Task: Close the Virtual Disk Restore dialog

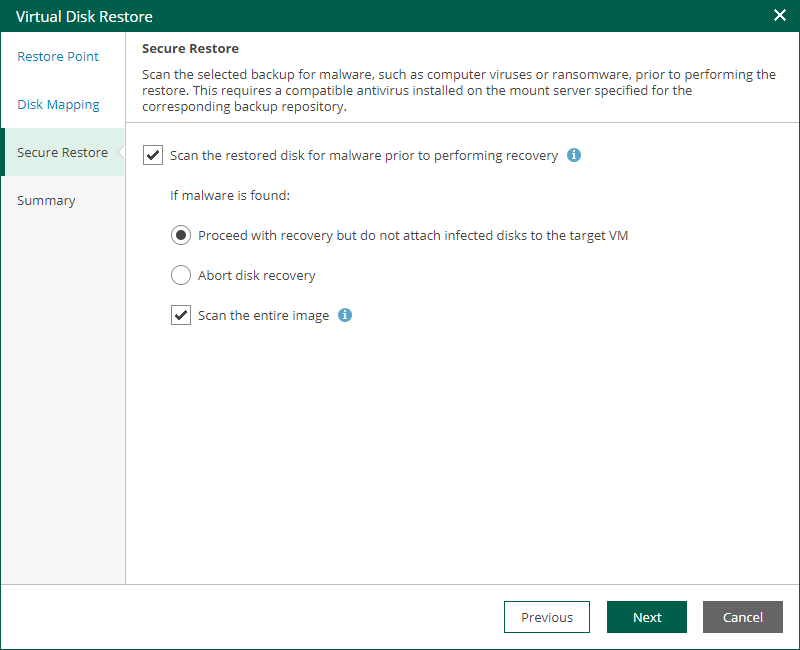Action: (780, 15)
